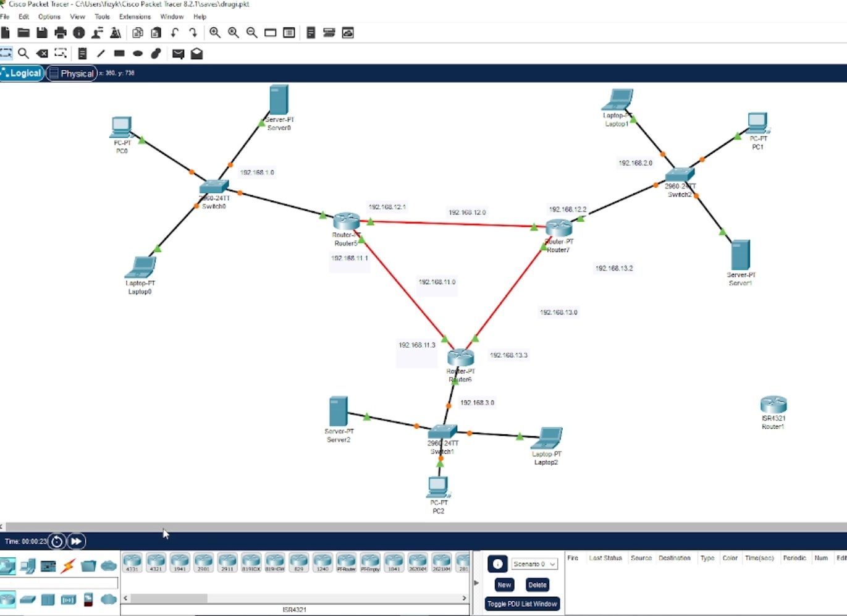Select Laptop2 on the canvas
The height and width of the screenshot is (616, 847).
pos(547,438)
